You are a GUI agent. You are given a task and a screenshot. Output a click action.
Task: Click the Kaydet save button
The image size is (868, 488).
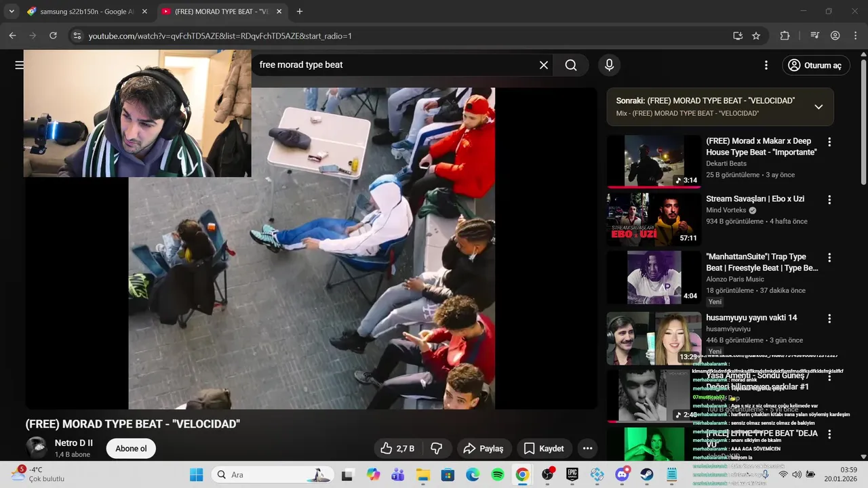point(544,449)
